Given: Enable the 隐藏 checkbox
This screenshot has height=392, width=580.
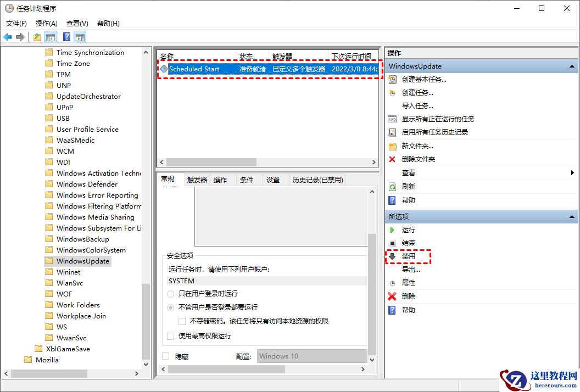Looking at the screenshot, I should coord(165,356).
